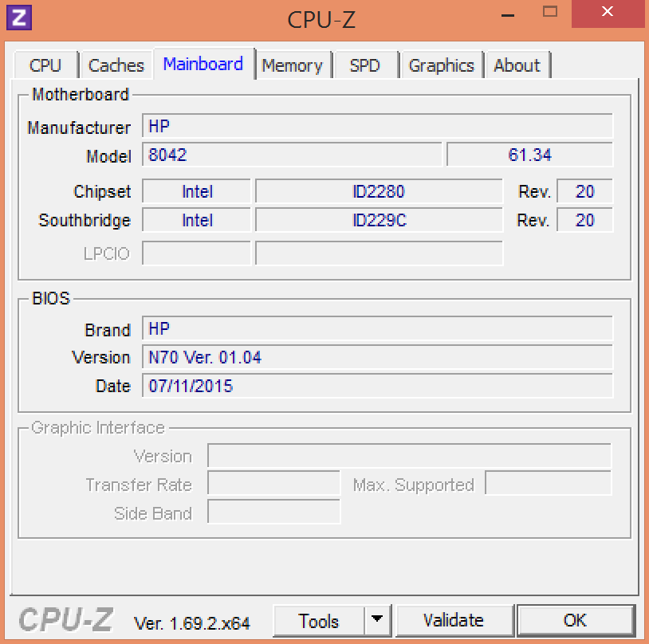Click the Manufacturer label
The height and width of the screenshot is (644, 649).
click(x=79, y=128)
